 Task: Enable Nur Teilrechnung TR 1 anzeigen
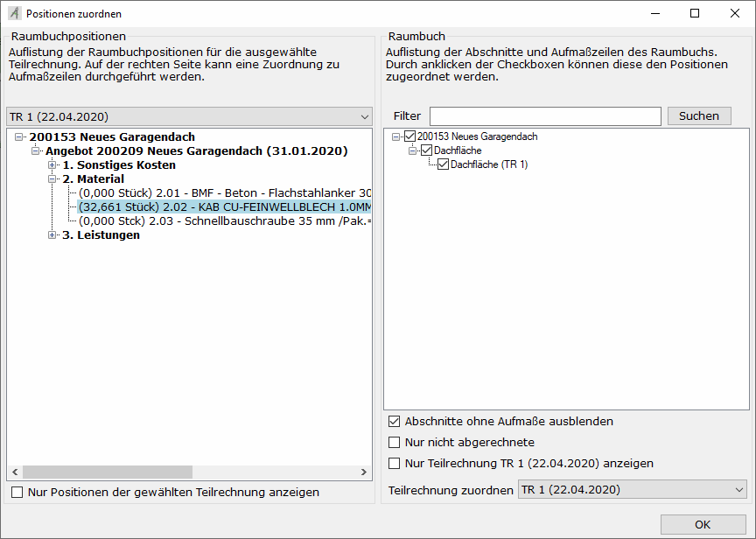pos(395,463)
